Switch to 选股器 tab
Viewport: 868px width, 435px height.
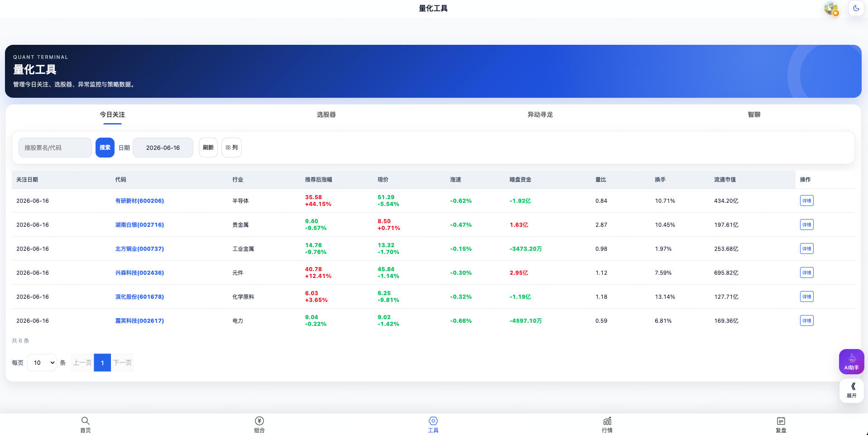point(326,115)
